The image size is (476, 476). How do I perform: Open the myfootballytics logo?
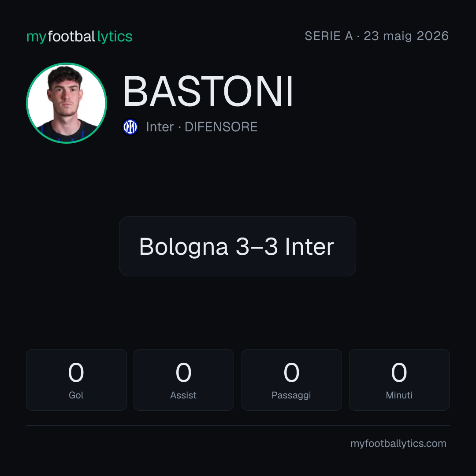pos(79,37)
